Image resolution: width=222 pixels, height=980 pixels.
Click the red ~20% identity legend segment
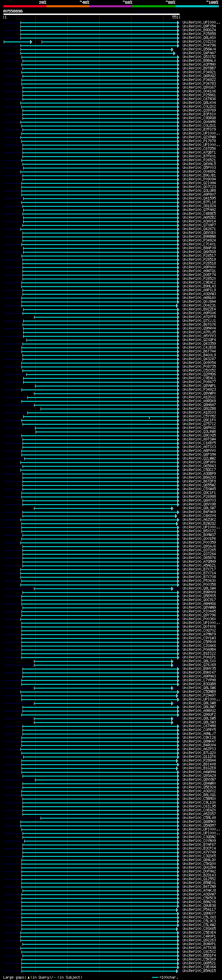click(x=25, y=6)
